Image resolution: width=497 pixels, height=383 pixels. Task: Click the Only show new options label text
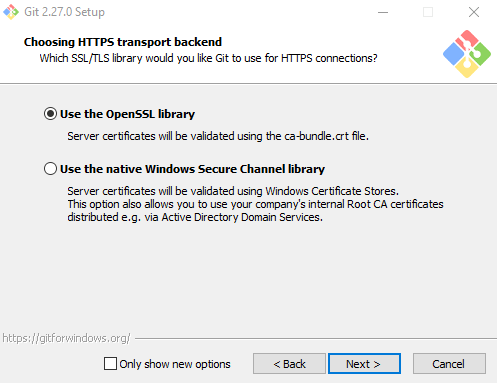(175, 364)
